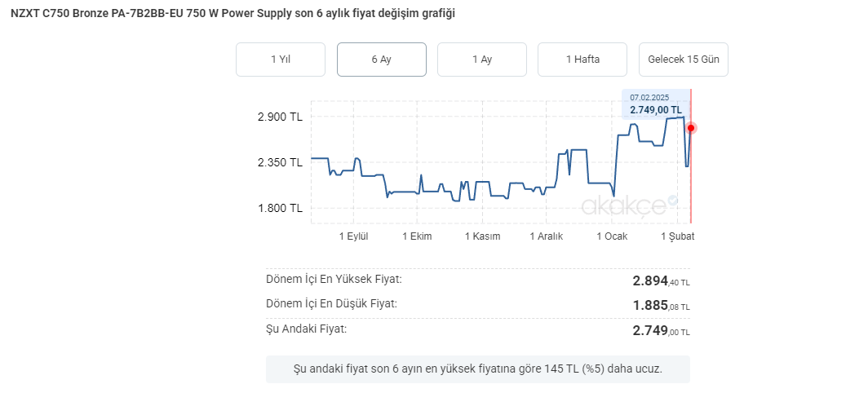868x393 pixels.
Task: Click the red data point marker
Action: point(691,128)
